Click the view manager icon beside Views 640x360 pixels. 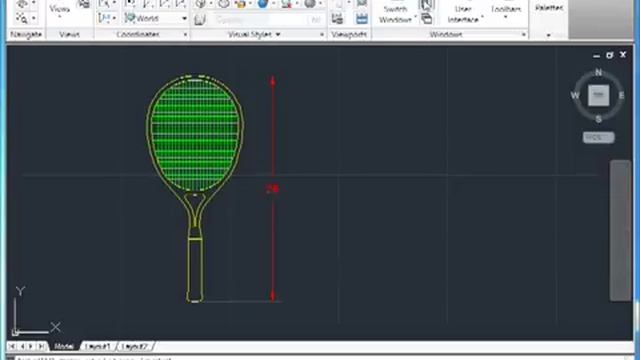(84, 4)
